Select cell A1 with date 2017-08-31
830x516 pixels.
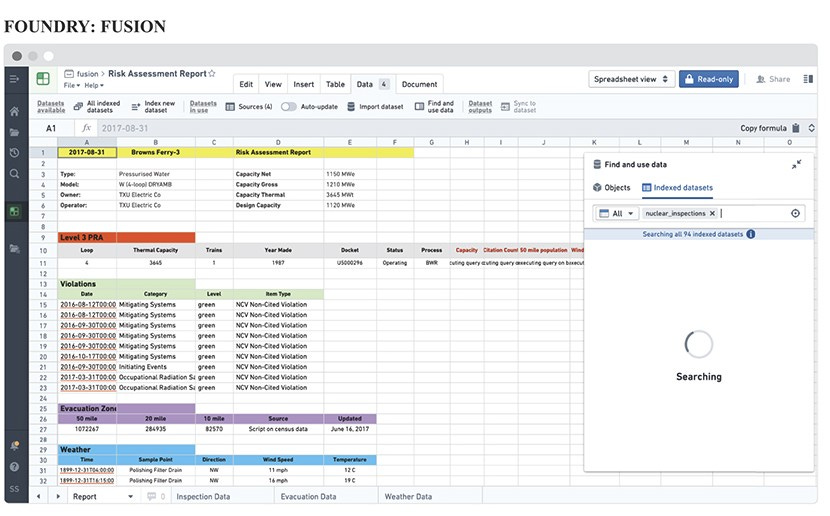tap(87, 152)
